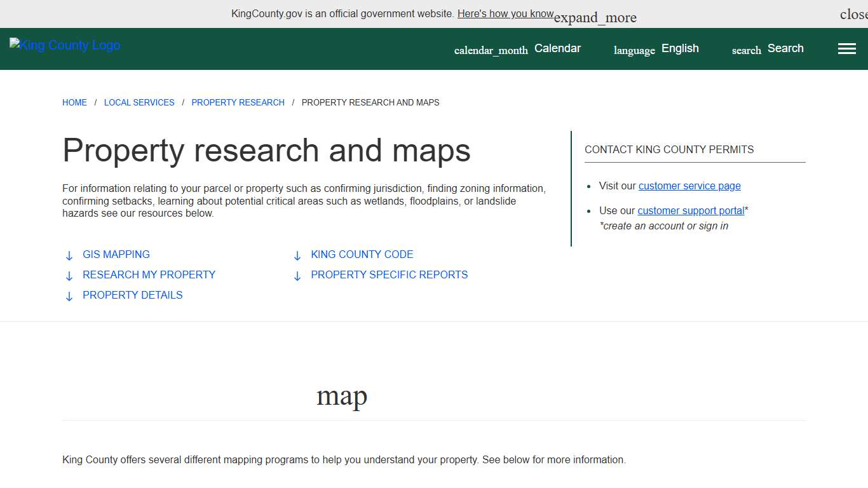Viewport: 868px width, 488px height.
Task: Select PROPERTY RESEARCH in the breadcrumb
Action: coord(238,102)
